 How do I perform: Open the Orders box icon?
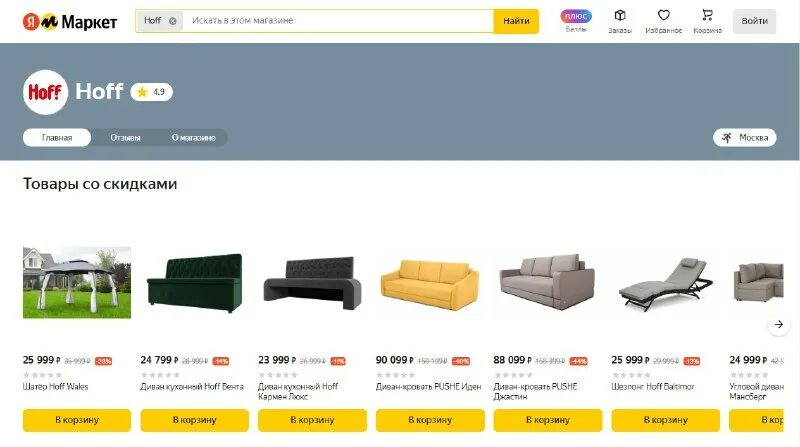click(620, 15)
